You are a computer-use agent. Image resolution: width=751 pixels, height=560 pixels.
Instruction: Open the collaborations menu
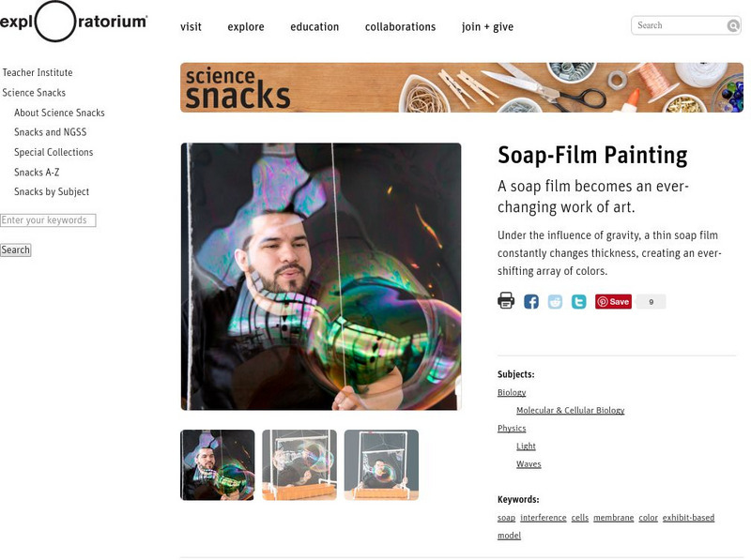[x=401, y=27]
